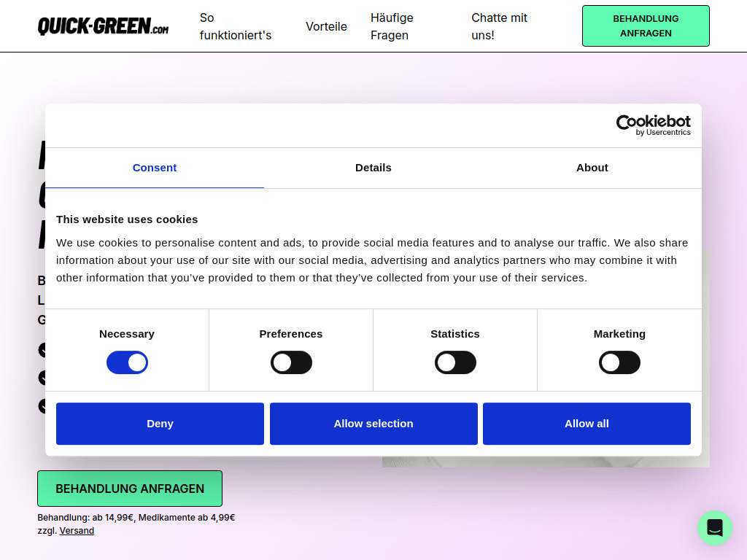Click the Cookiebot by Usercentrics logo
The width and height of the screenshot is (747, 560).
point(653,125)
